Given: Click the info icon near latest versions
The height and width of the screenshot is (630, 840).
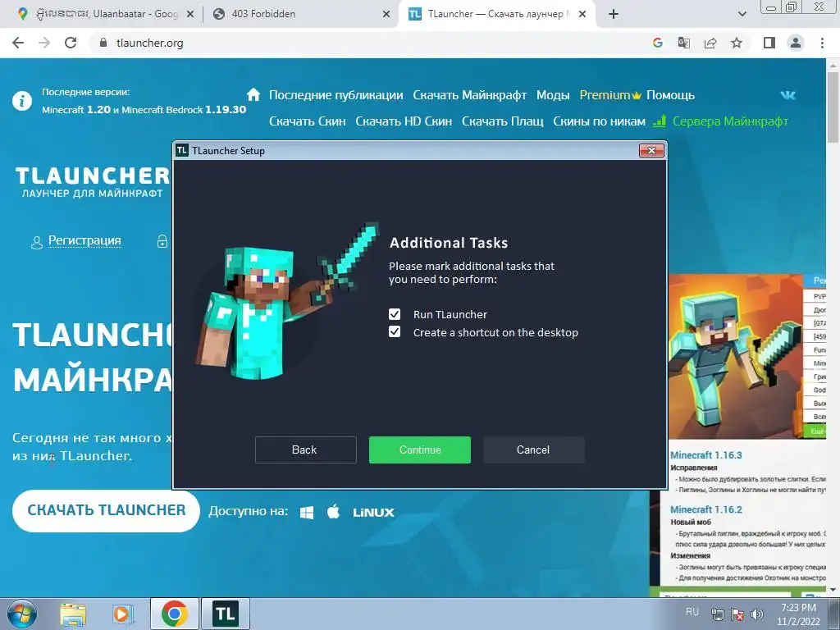Looking at the screenshot, I should pyautogui.click(x=22, y=100).
